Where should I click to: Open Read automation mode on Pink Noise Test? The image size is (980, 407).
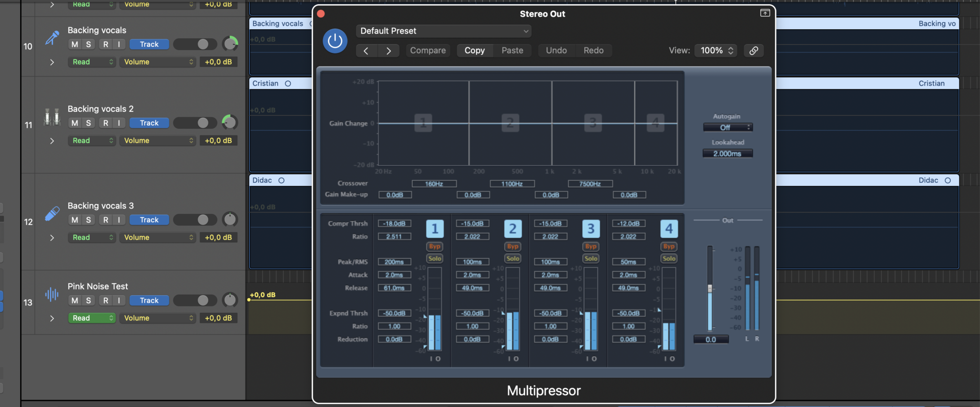[91, 318]
